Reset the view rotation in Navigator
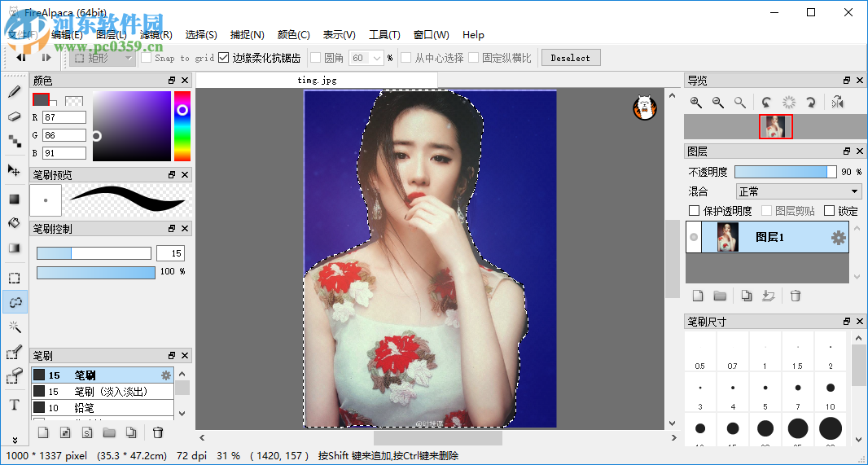 click(788, 103)
